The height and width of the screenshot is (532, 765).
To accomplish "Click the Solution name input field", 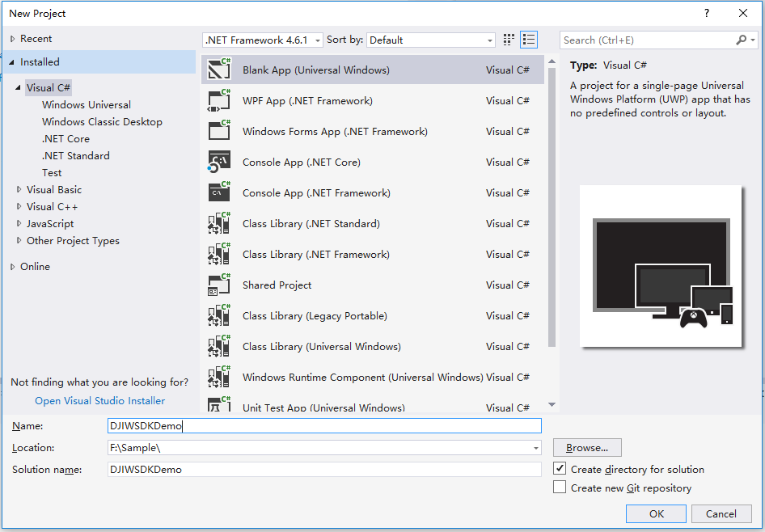I will pyautogui.click(x=324, y=469).
